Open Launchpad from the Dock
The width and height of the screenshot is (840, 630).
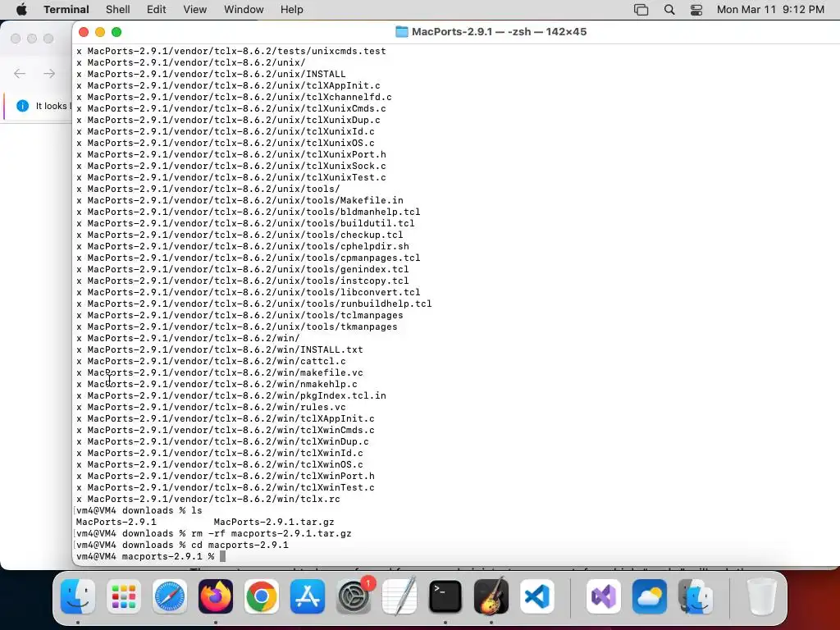[x=124, y=596]
